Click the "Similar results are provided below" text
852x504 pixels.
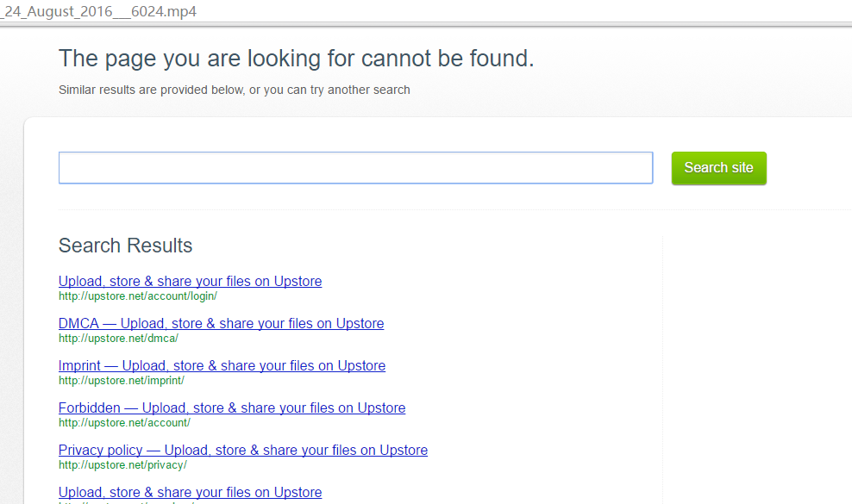tap(234, 90)
